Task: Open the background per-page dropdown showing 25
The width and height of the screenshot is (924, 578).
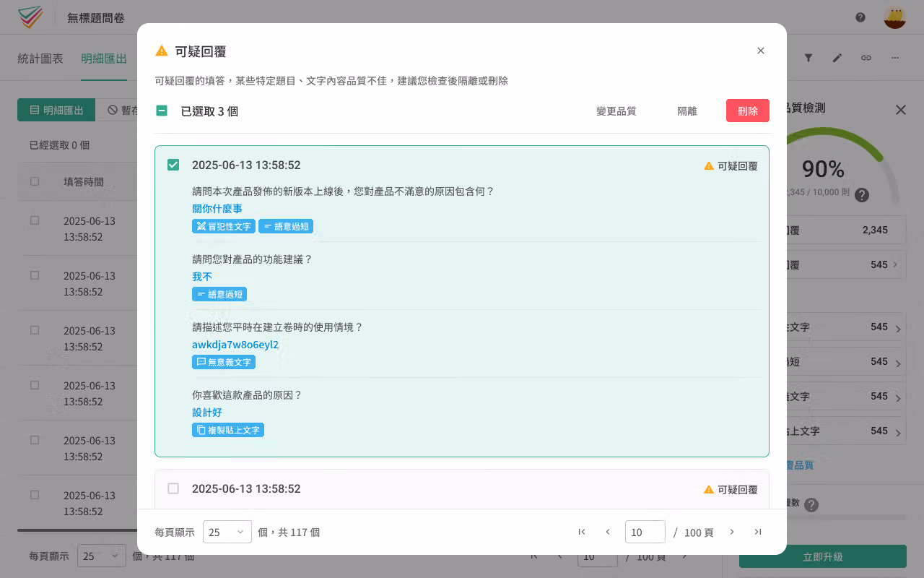Action: coord(102,556)
